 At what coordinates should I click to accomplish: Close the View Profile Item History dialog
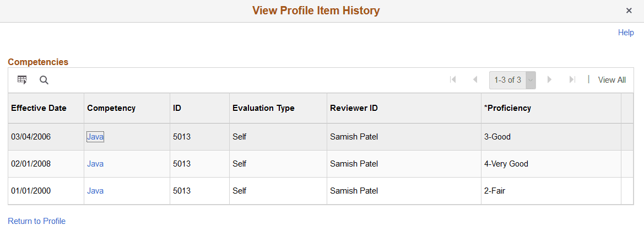pos(629,10)
